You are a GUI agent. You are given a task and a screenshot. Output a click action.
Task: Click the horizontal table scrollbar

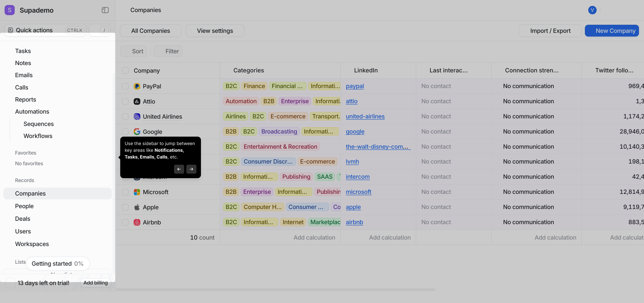click(275, 290)
